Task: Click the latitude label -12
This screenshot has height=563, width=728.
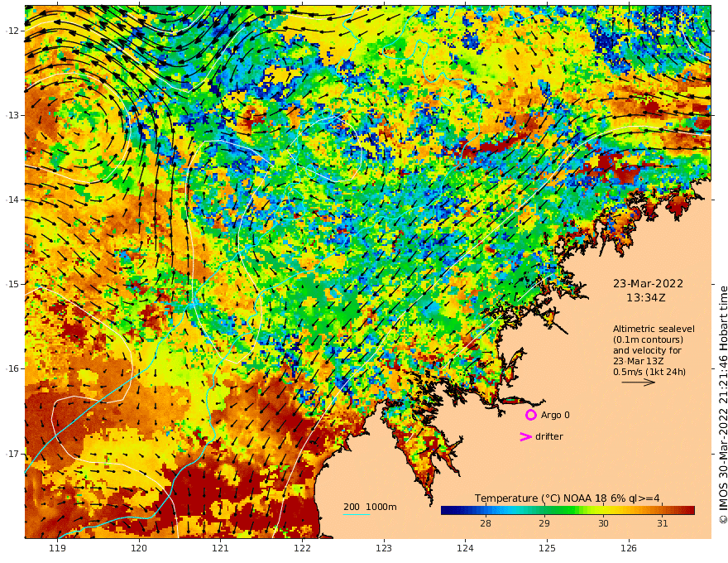Action: [12, 31]
